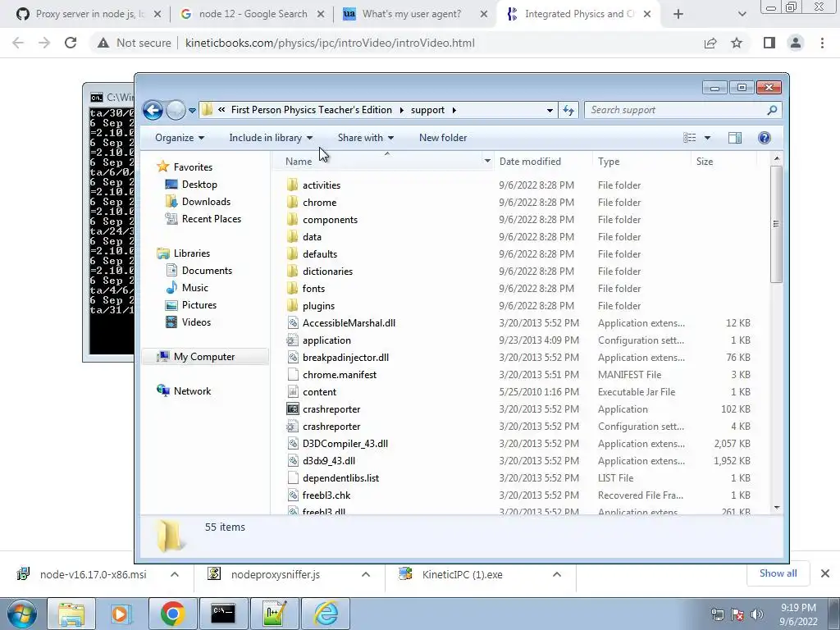Viewport: 840px width, 630px height.
Task: Expand the address bar history dropdown
Action: click(550, 111)
